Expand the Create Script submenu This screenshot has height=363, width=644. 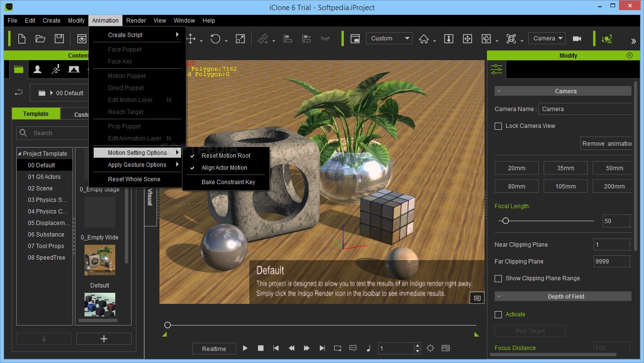[x=137, y=35]
